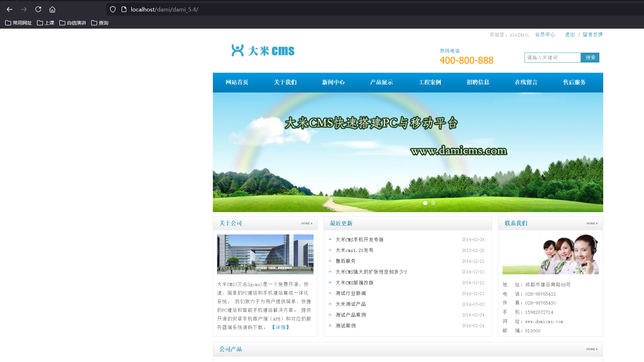Open the 大米CMS手机开发专版 news item
Screen dimensions: 644x362
pyautogui.click(x=359, y=240)
